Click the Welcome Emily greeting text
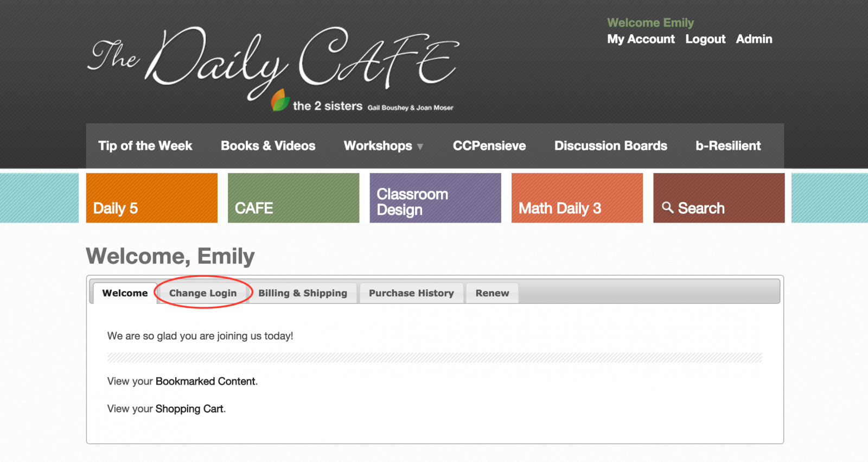The width and height of the screenshot is (868, 462). pos(650,23)
